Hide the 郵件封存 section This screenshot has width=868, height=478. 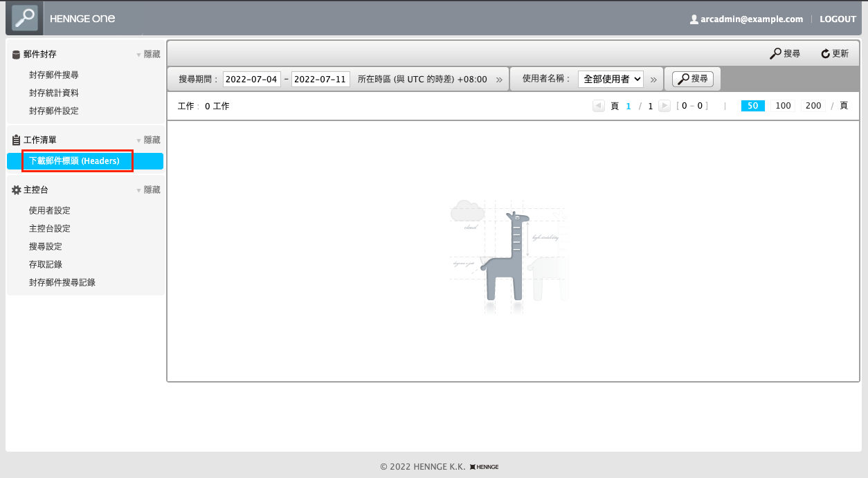148,54
